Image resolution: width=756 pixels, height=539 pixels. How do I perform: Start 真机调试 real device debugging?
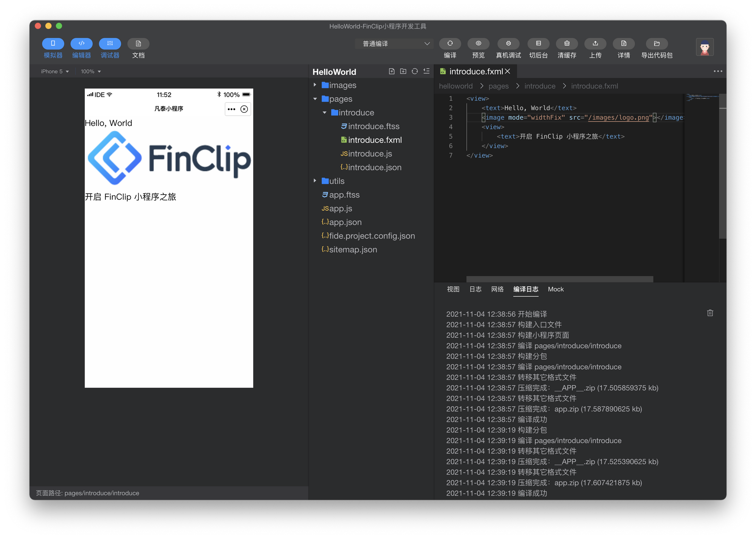point(508,43)
